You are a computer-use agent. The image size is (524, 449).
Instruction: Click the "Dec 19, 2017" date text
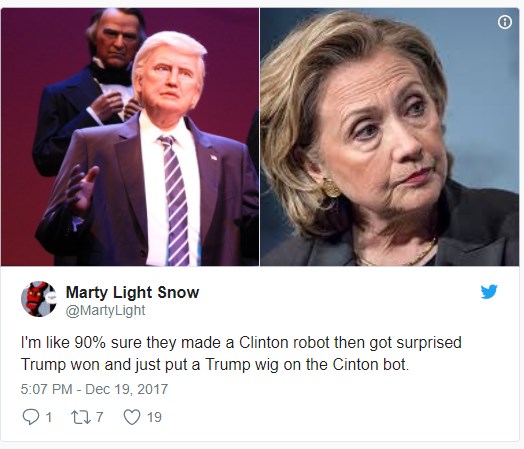point(126,389)
